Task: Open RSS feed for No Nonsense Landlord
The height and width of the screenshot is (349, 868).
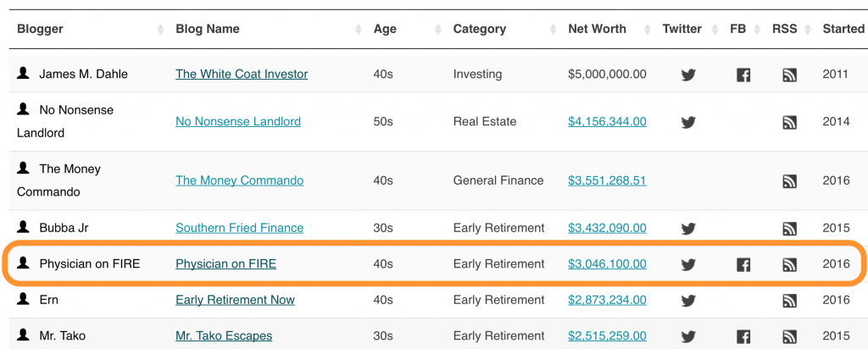Action: tap(789, 122)
